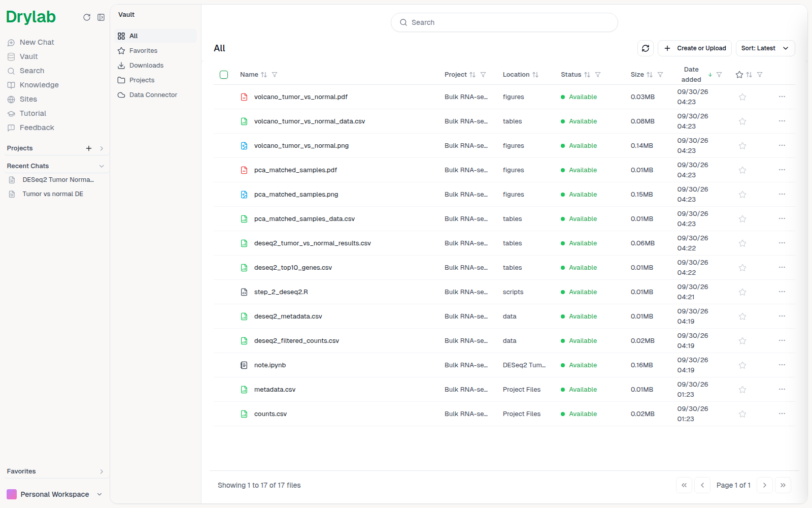Sort files by Name column arrows
812x508 pixels.
[264, 75]
